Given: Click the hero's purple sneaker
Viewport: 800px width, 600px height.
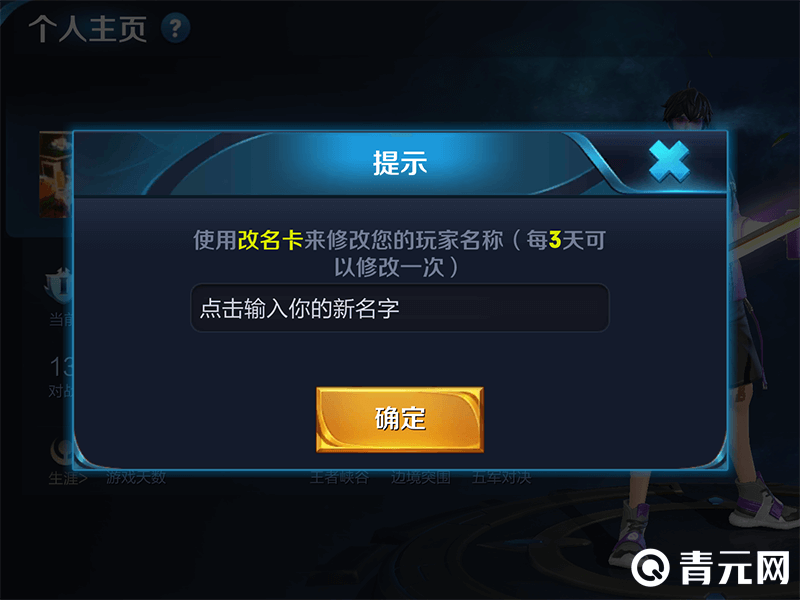Looking at the screenshot, I should [x=764, y=505].
